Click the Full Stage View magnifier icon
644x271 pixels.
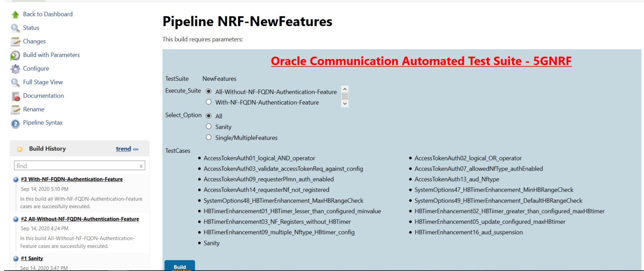15,82
